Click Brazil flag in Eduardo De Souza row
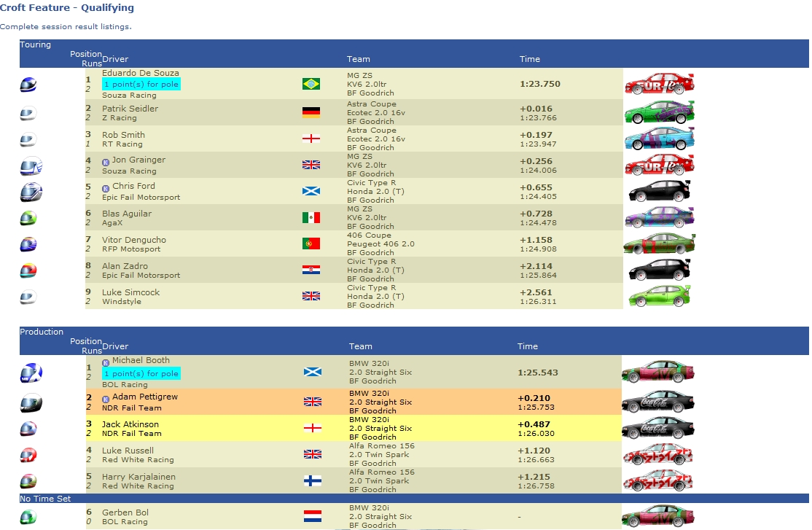The width and height of the screenshot is (812, 530). pos(311,84)
